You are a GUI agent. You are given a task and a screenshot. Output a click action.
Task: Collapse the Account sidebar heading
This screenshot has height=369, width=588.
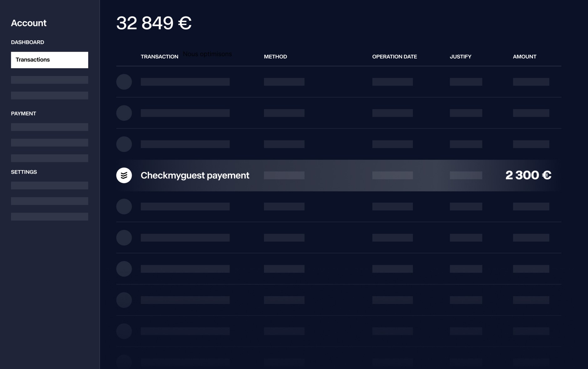(28, 23)
